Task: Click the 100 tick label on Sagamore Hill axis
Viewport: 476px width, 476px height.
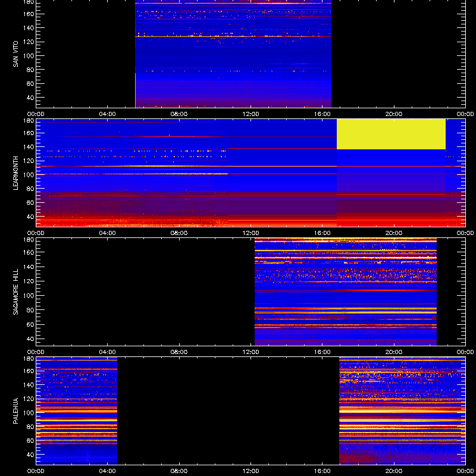Action: pyautogui.click(x=28, y=296)
